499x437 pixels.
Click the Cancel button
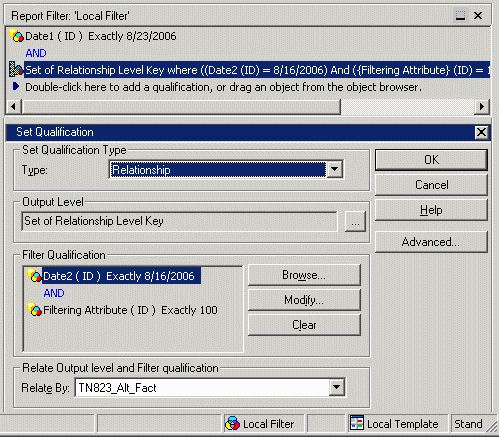[431, 185]
